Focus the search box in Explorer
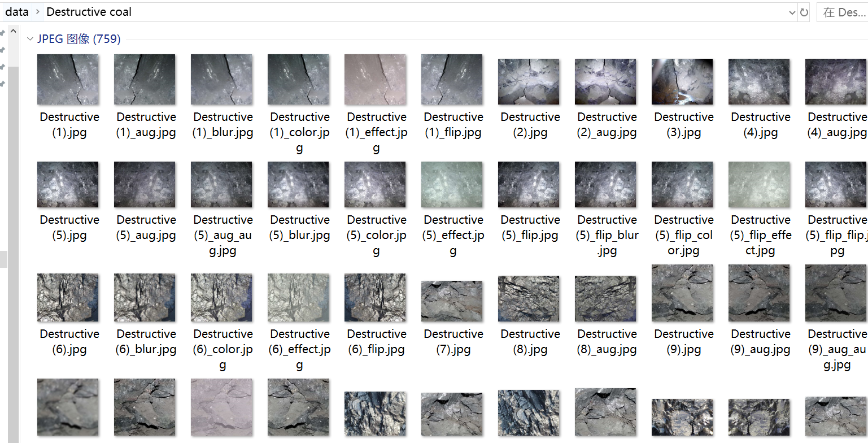868x443 pixels. click(843, 12)
